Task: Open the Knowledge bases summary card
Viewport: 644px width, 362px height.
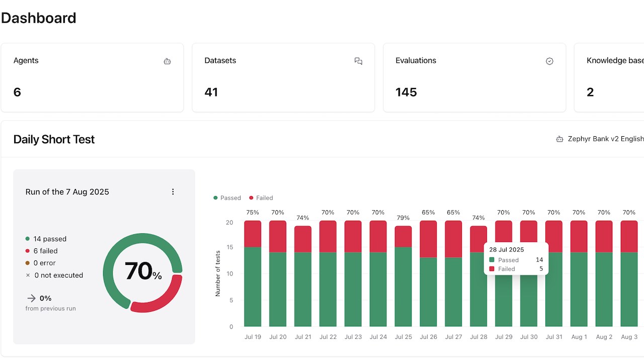Action: click(x=609, y=77)
